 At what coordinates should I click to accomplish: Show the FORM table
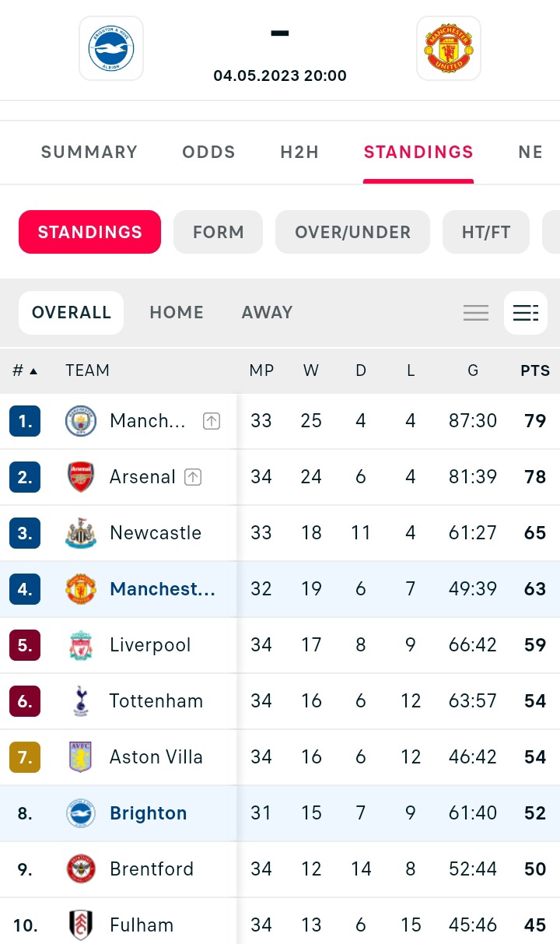219,232
